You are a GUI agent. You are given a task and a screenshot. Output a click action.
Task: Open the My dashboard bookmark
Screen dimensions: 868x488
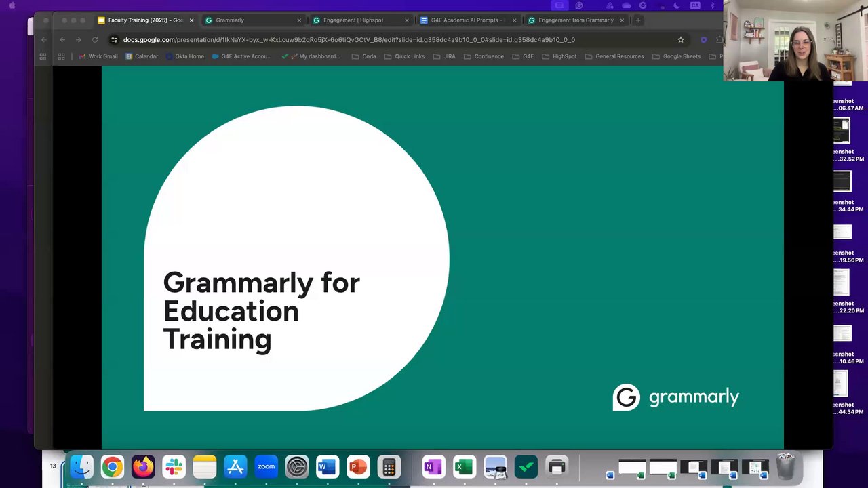coord(311,56)
